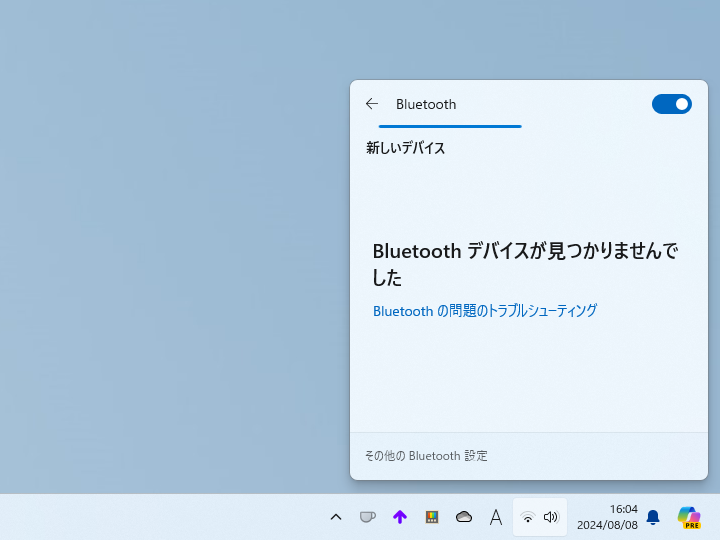The image size is (720, 540).
Task: Click the Wi-Fi network tray icon
Action: pos(528,518)
